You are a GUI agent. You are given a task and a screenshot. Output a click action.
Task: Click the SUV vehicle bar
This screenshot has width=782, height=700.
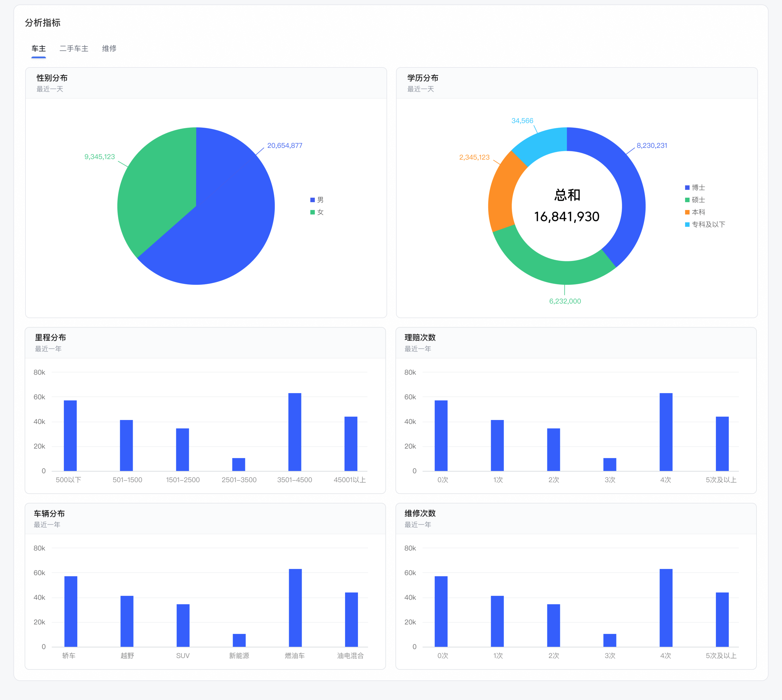183,625
